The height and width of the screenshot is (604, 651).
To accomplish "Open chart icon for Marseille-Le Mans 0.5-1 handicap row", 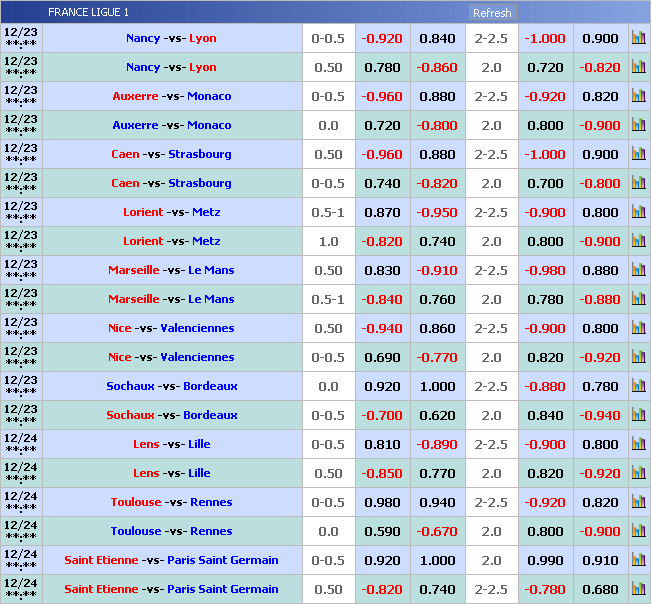I will (x=638, y=299).
